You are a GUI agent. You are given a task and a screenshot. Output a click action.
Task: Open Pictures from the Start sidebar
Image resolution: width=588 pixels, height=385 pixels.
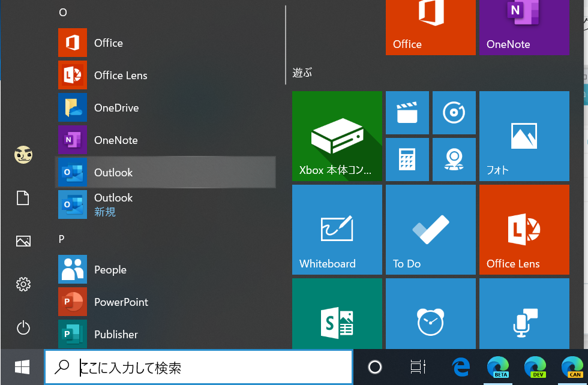[23, 241]
